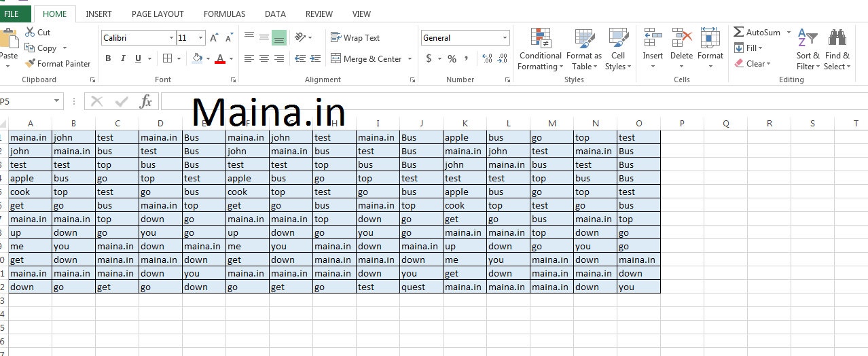Click the bottom align icon

click(279, 37)
